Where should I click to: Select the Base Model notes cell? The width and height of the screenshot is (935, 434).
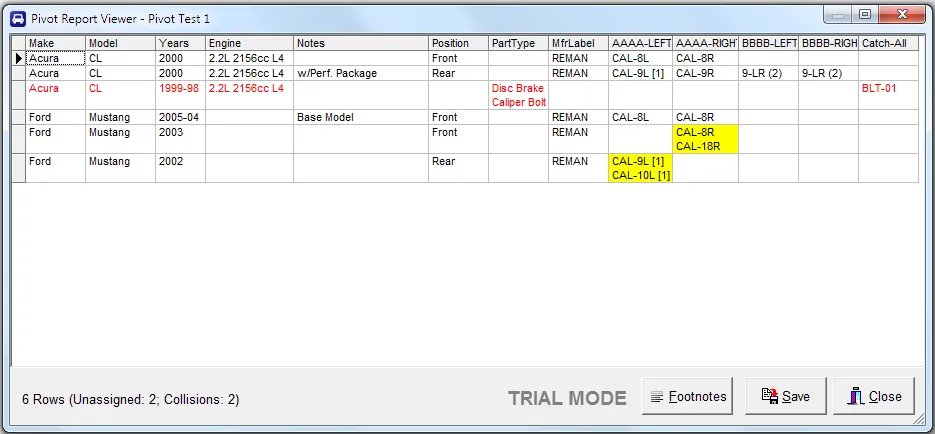point(361,117)
